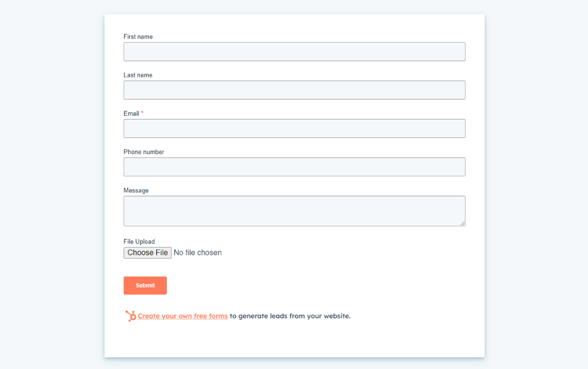
Task: Click the Message box resize handle
Action: [x=463, y=223]
